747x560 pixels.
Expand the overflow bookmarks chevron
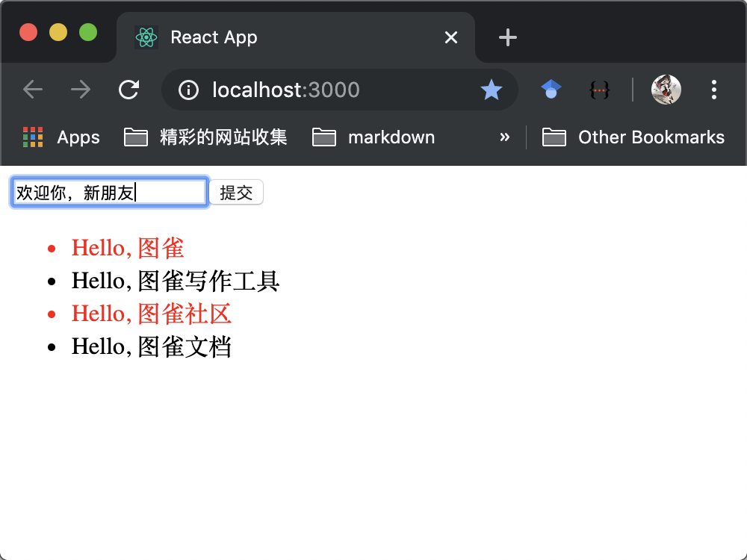(x=505, y=137)
